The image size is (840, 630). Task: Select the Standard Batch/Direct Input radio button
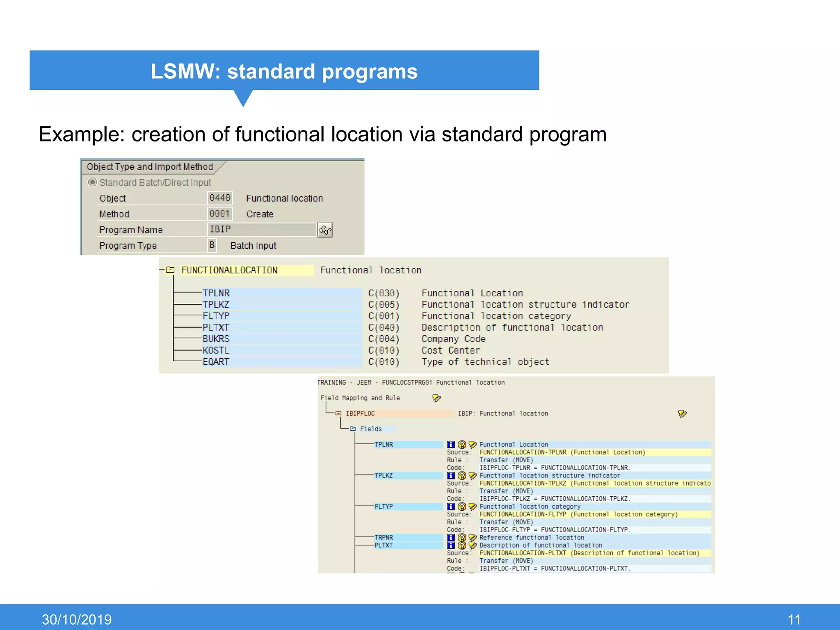coord(93,182)
